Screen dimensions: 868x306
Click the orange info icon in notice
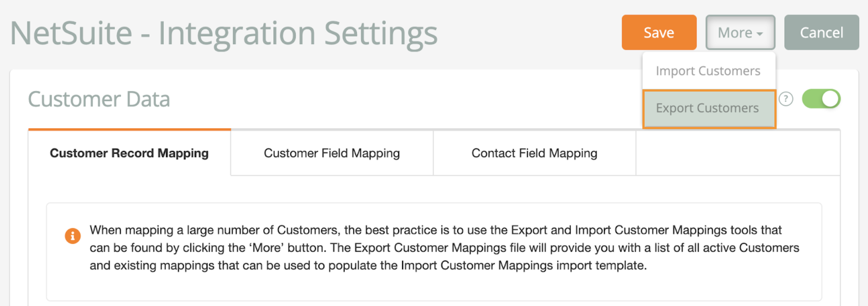point(73,236)
